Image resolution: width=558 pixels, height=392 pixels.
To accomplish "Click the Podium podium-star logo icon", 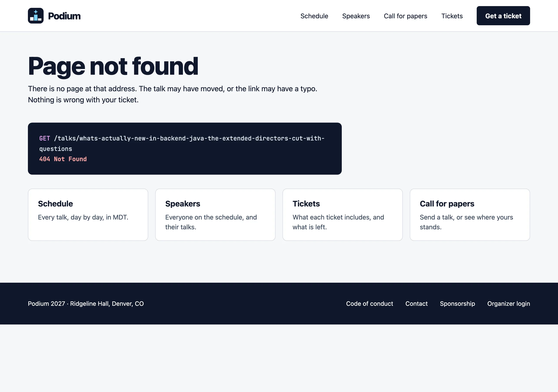I will [36, 16].
